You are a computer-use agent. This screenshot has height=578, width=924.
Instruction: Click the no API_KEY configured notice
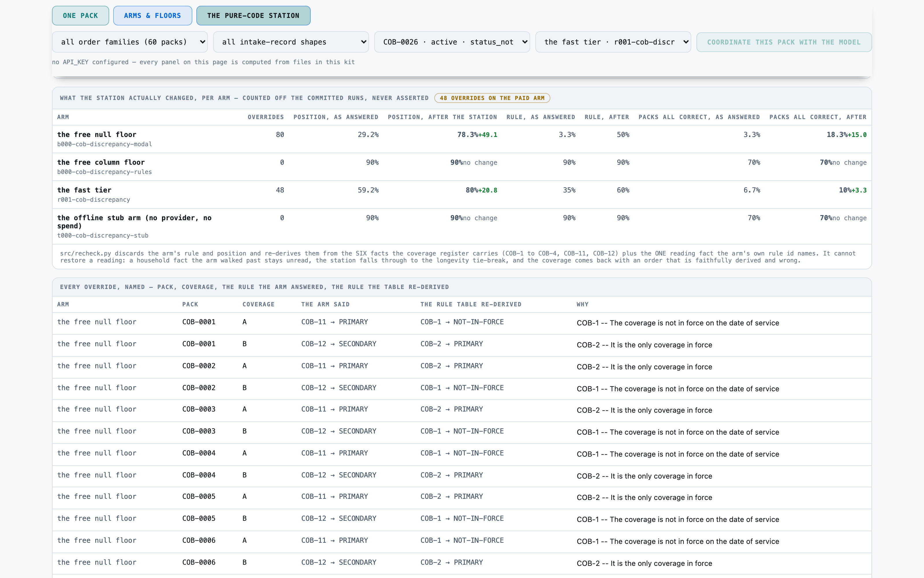tap(204, 62)
